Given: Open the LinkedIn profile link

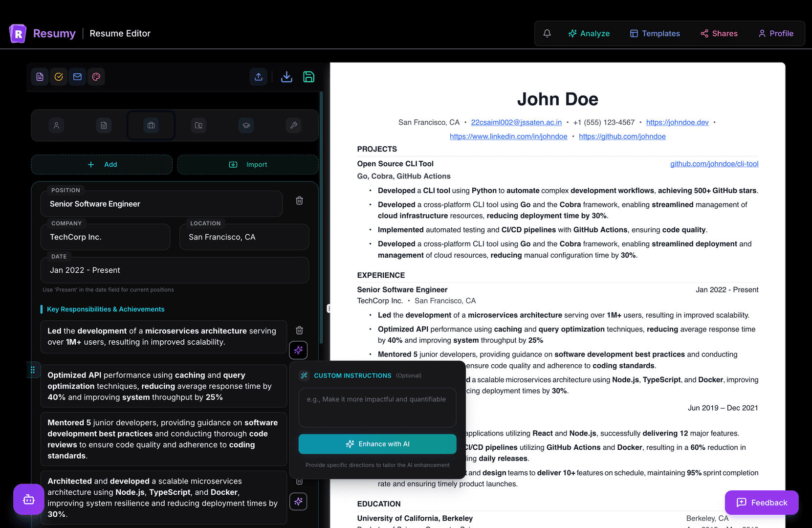Looking at the screenshot, I should [508, 136].
